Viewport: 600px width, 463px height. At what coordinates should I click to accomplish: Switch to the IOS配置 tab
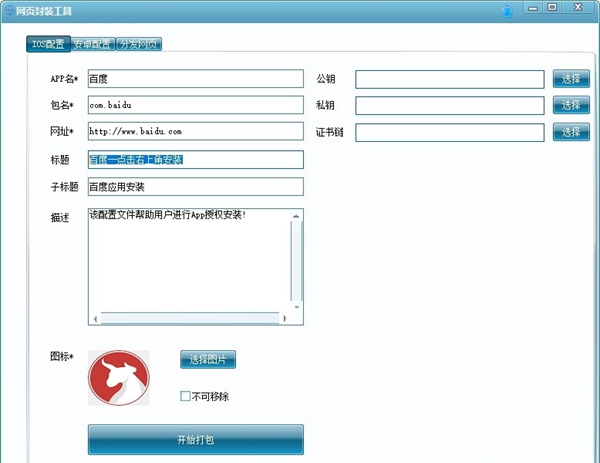tap(48, 44)
